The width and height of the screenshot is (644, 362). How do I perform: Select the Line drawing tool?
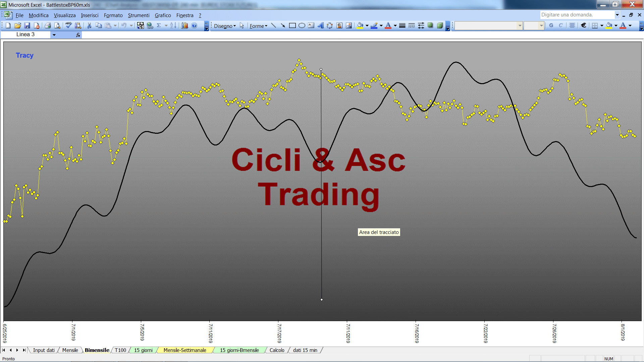[x=273, y=26]
